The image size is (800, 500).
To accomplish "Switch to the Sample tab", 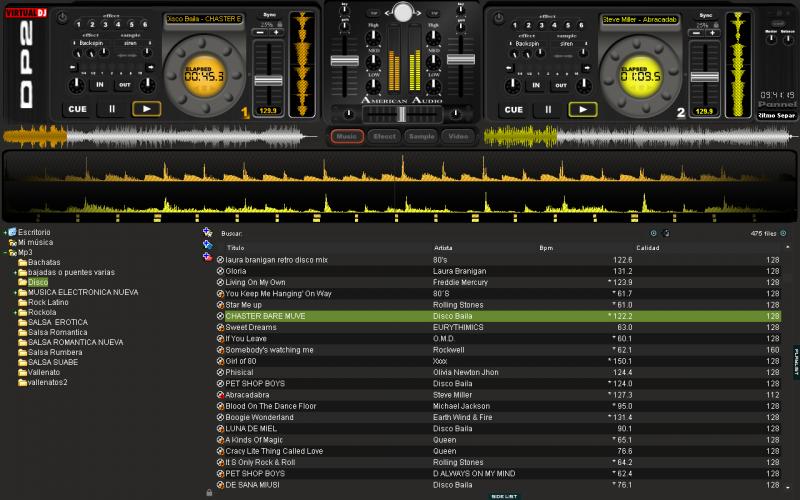I will tap(421, 136).
